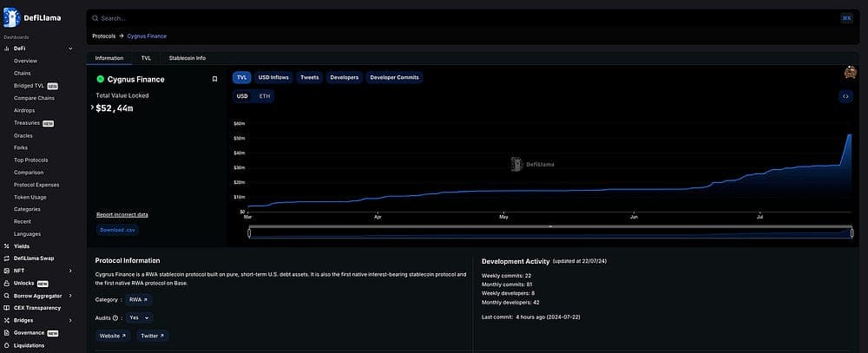868x353 pixels.
Task: Click the search magnifier icon
Action: point(95,18)
